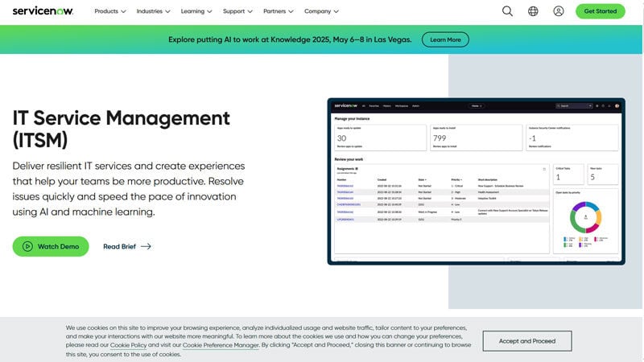The image size is (644, 362).
Task: Click the ITSM dashboard preview image
Action: click(x=475, y=181)
